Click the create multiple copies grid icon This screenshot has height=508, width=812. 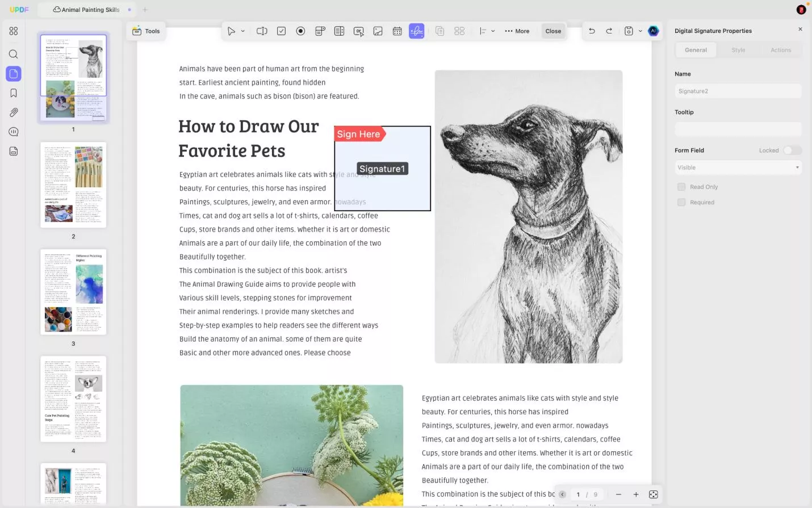click(x=459, y=31)
